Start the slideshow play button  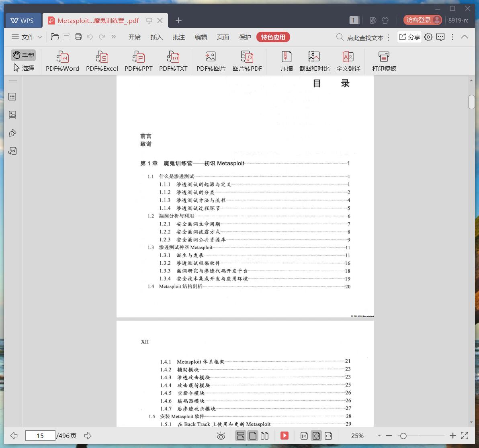coord(285,436)
